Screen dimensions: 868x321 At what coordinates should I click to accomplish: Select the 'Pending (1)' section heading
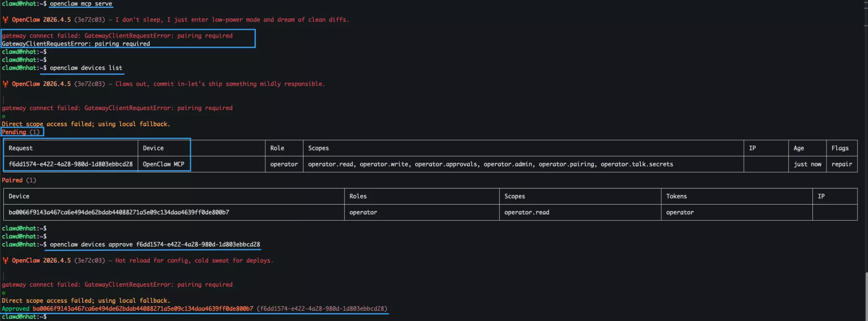[21, 132]
